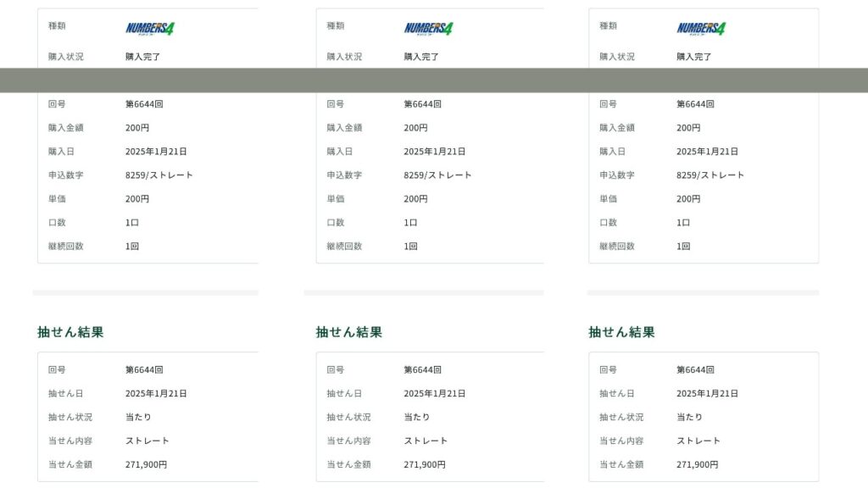Viewport: 868px width, 488px height.
Task: Click 8259/ストレート in the middle purchase card
Action: (437, 175)
